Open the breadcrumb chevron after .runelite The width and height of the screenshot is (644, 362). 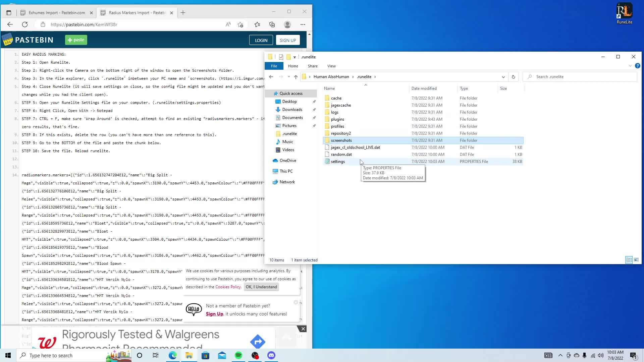click(375, 77)
